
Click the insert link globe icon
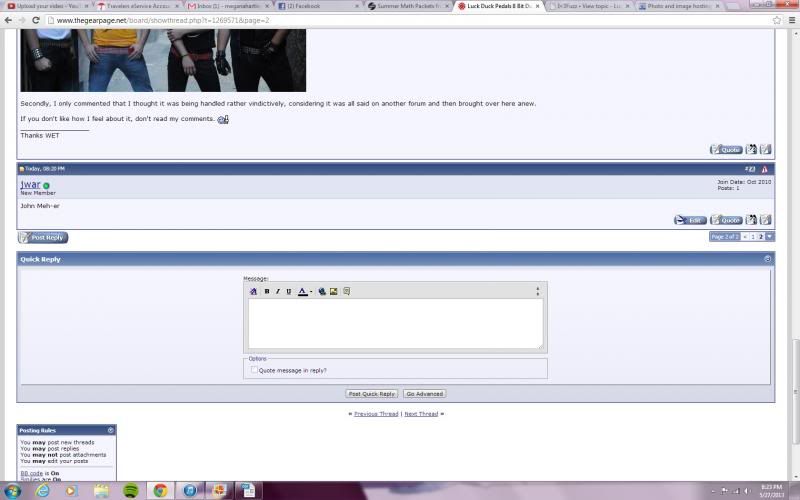point(322,291)
